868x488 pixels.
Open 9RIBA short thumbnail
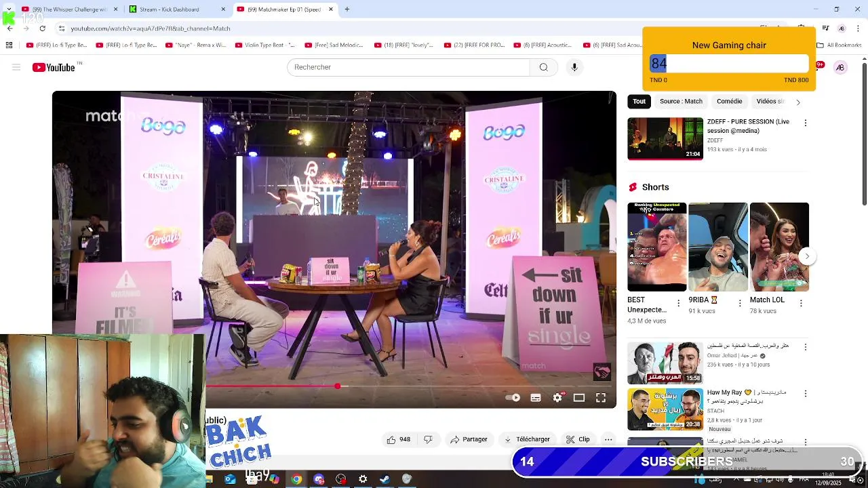pos(718,247)
